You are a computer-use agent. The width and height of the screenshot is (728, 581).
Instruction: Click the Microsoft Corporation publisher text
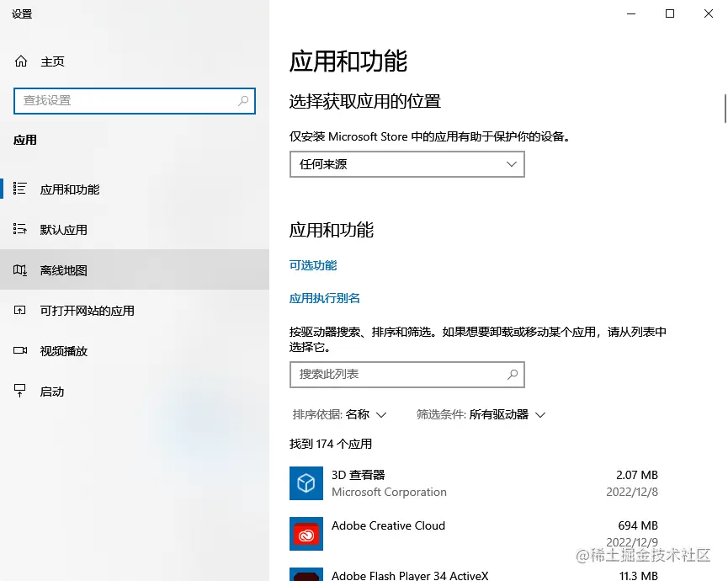(389, 492)
